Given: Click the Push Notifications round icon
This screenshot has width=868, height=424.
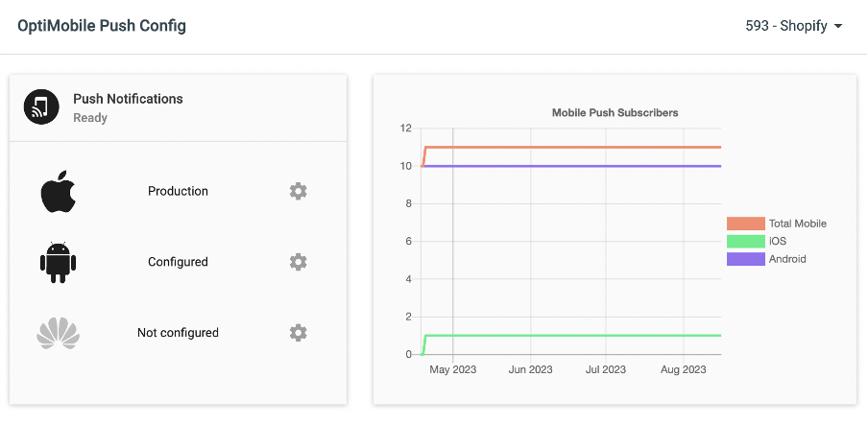Looking at the screenshot, I should (x=41, y=106).
